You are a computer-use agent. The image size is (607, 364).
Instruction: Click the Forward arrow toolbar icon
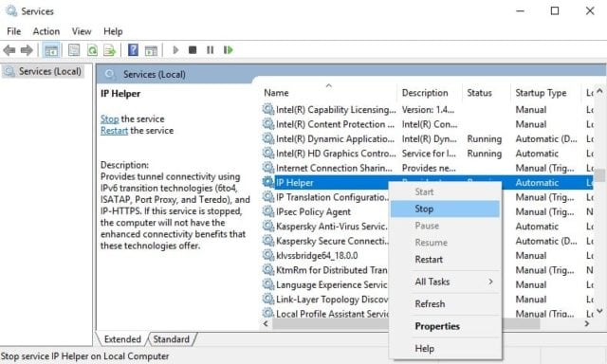pyautogui.click(x=27, y=50)
